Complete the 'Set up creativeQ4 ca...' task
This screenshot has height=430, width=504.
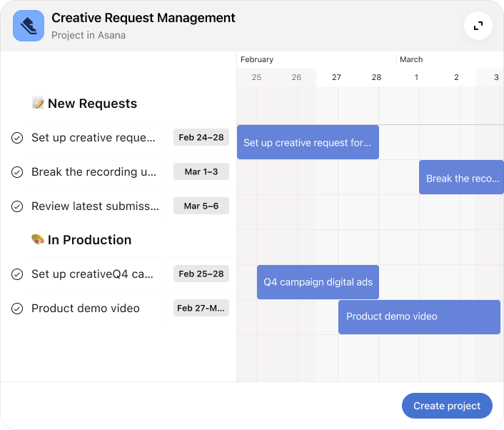pos(18,274)
